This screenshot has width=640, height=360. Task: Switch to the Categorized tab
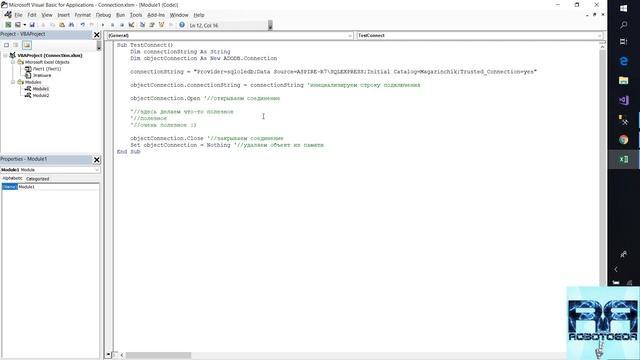pos(38,179)
